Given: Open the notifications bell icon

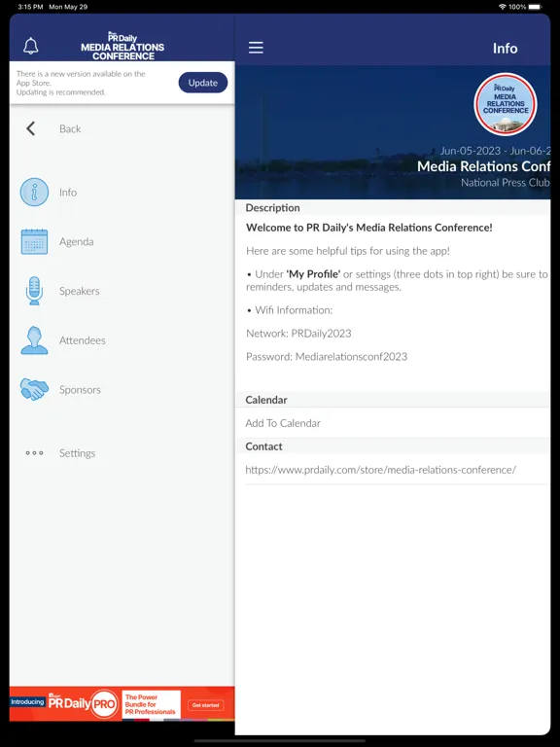Looking at the screenshot, I should point(31,47).
